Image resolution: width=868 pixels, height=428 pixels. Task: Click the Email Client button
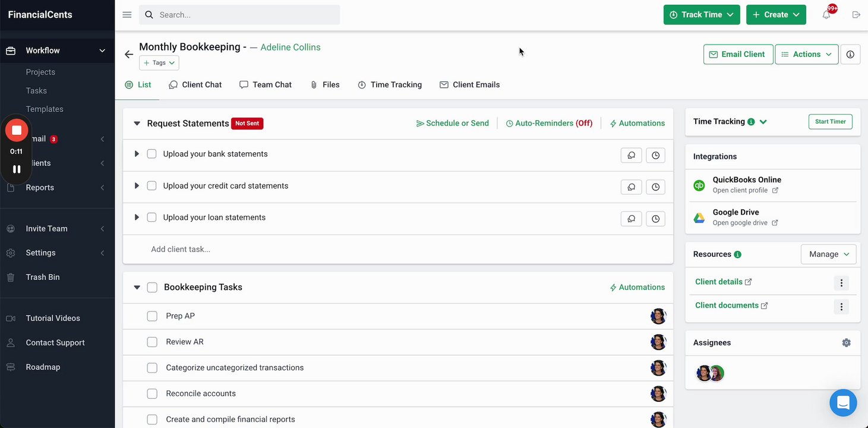pyautogui.click(x=738, y=54)
